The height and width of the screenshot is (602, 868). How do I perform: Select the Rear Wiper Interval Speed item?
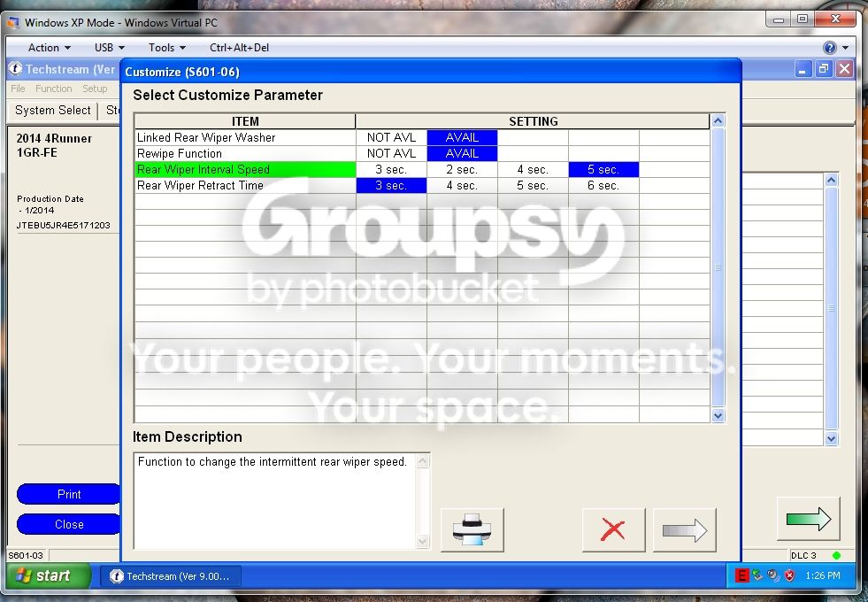pos(245,169)
